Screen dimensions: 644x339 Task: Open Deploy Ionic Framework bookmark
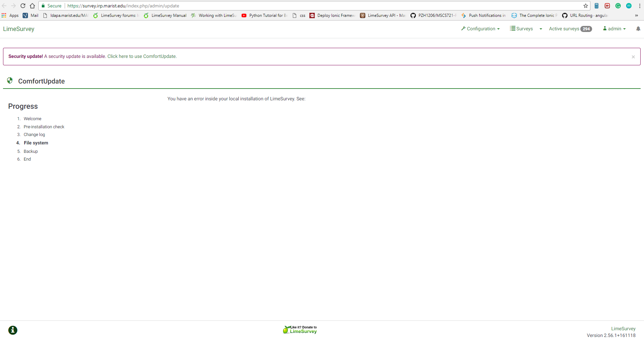coord(332,15)
